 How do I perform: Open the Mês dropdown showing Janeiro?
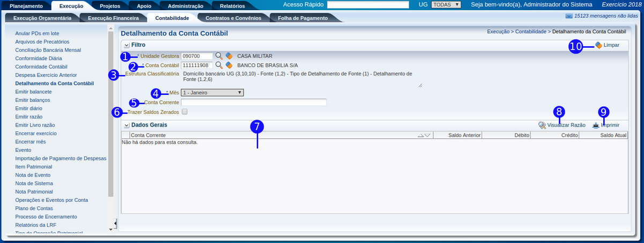212,92
